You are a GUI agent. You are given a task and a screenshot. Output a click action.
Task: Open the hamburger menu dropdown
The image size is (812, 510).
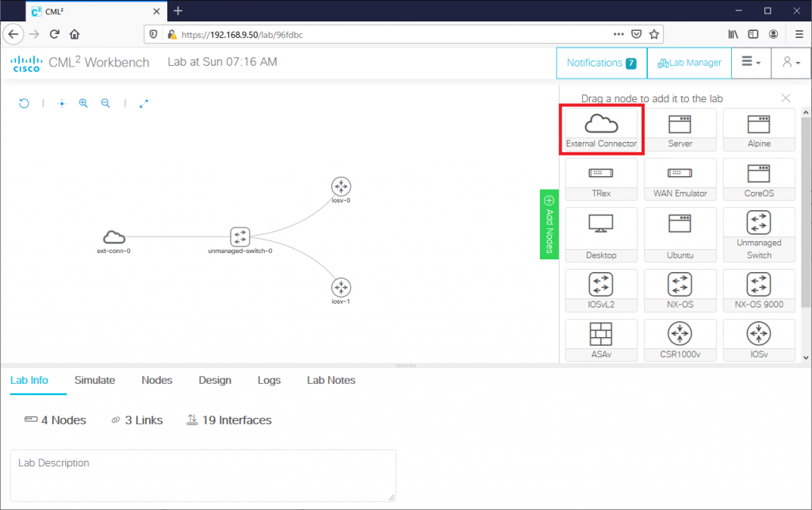pyautogui.click(x=749, y=62)
